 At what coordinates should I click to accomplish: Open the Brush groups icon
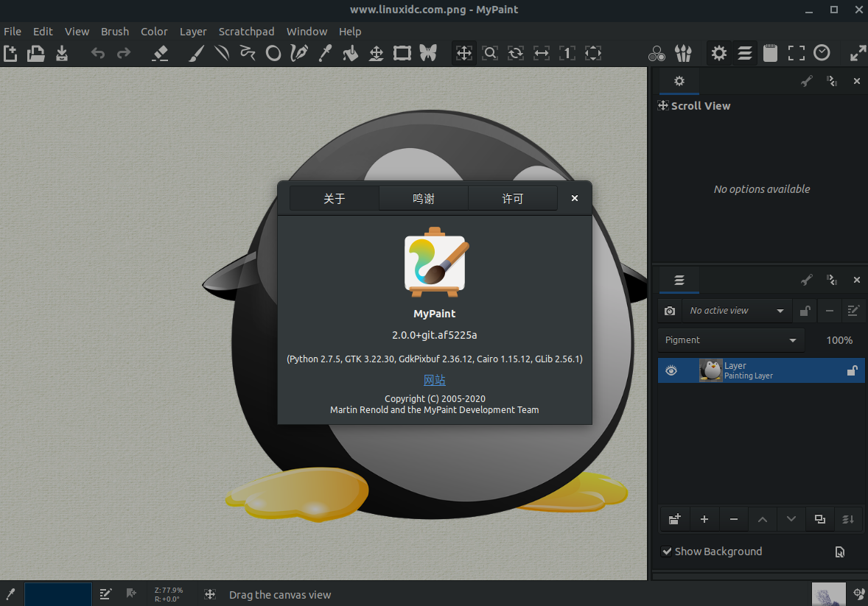(683, 54)
